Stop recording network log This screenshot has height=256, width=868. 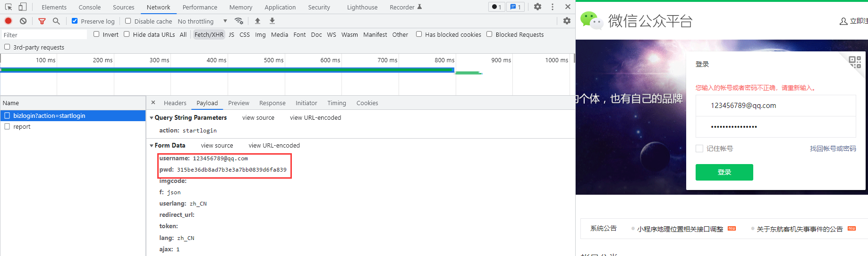(8, 21)
